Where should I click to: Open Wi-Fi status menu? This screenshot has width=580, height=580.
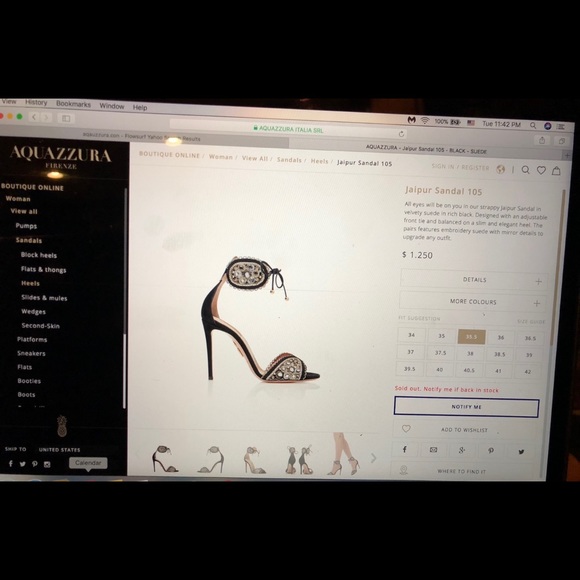tap(425, 121)
